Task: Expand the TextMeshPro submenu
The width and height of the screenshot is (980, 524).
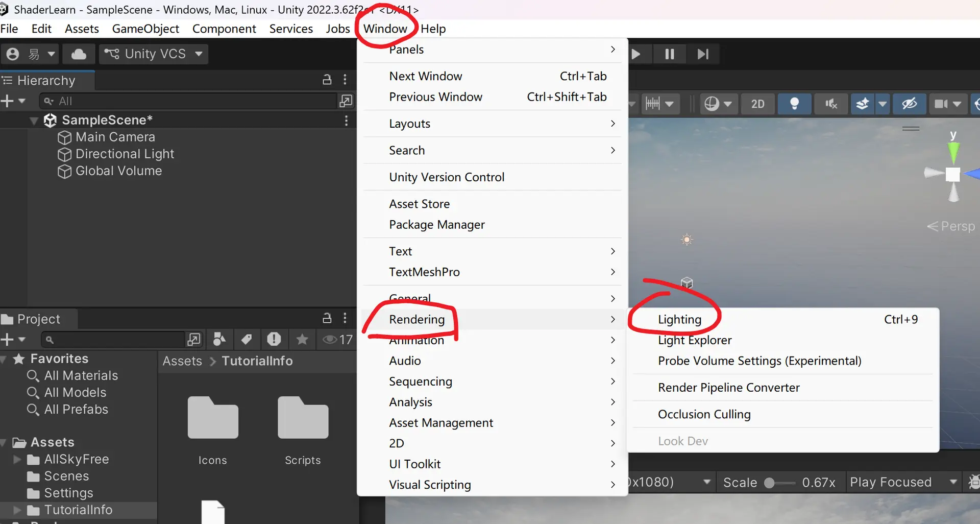Action: click(493, 272)
